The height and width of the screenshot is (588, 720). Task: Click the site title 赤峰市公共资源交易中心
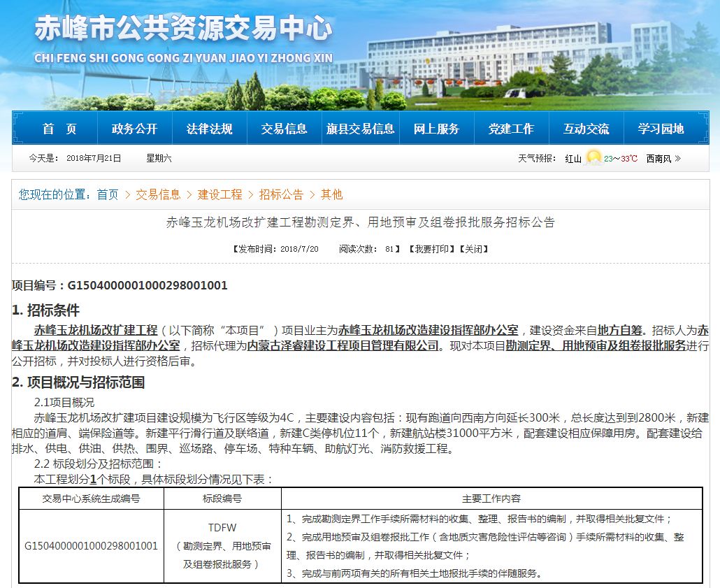pos(184,28)
